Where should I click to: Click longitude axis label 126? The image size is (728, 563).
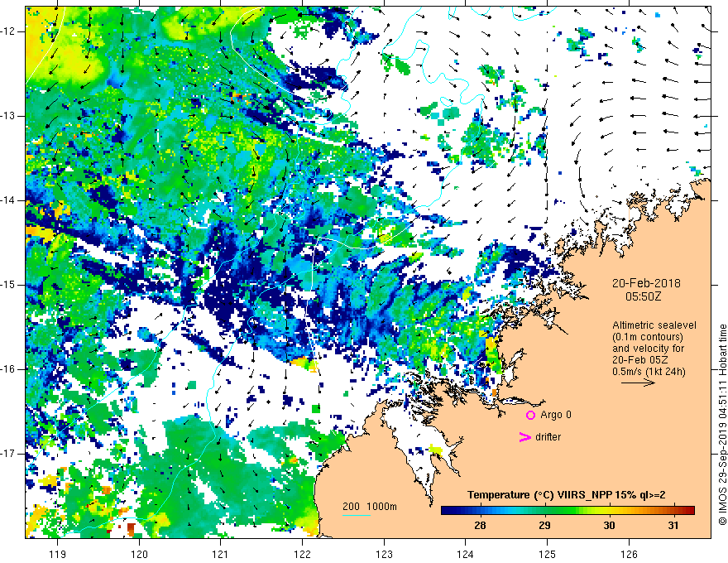[x=629, y=554]
